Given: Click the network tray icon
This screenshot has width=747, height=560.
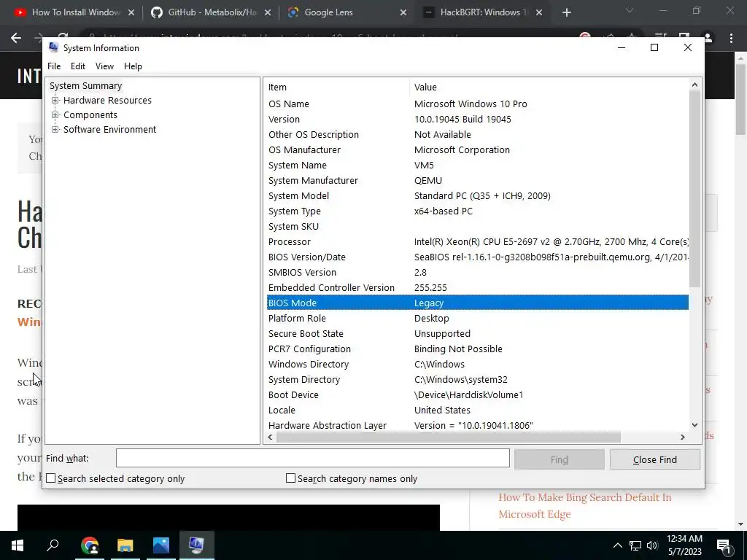Looking at the screenshot, I should coord(635,545).
